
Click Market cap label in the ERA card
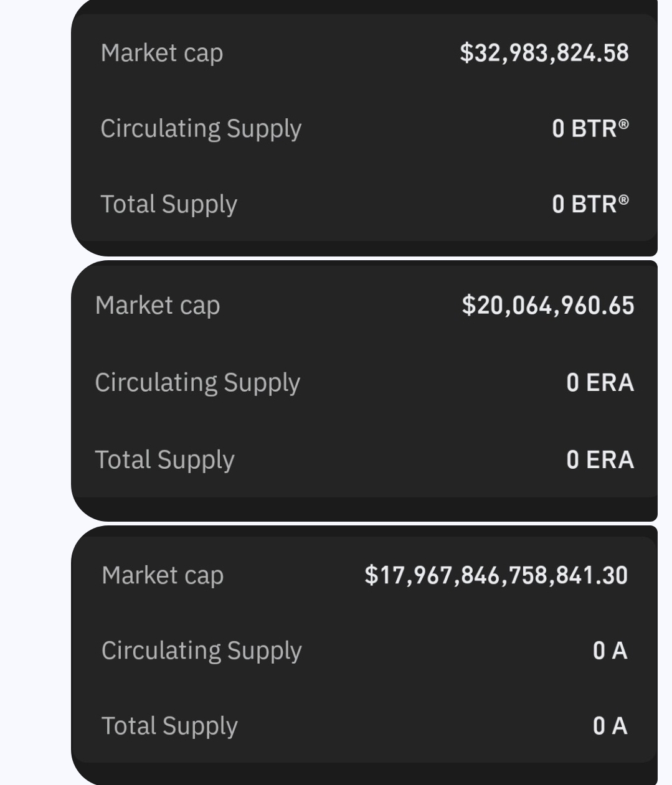[x=158, y=306]
